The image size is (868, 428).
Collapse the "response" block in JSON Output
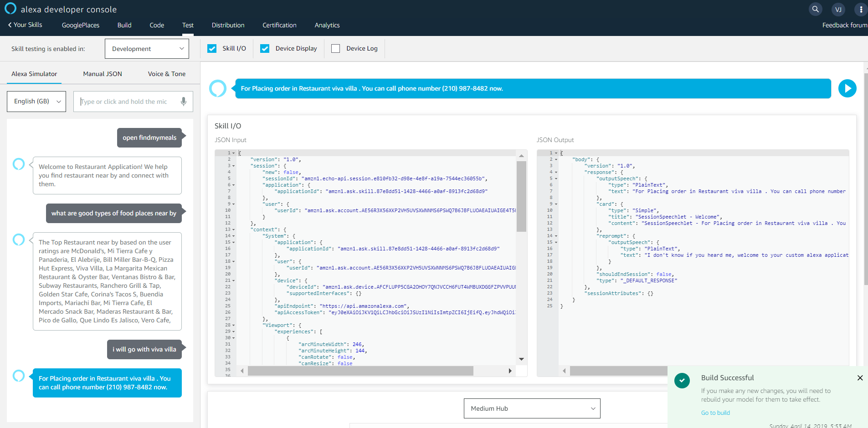(556, 172)
